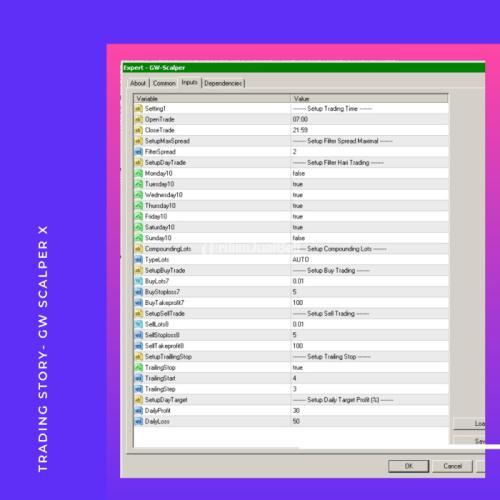500x500 pixels.
Task: Select the icon beside the CloseTrade variable
Action: pyautogui.click(x=139, y=130)
